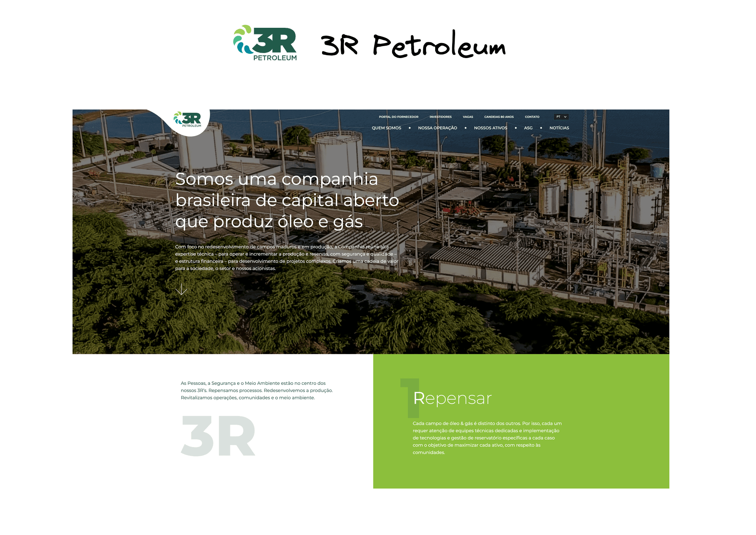Open the Nossa Operação menu item
Screen dimensions: 756x535
[437, 128]
